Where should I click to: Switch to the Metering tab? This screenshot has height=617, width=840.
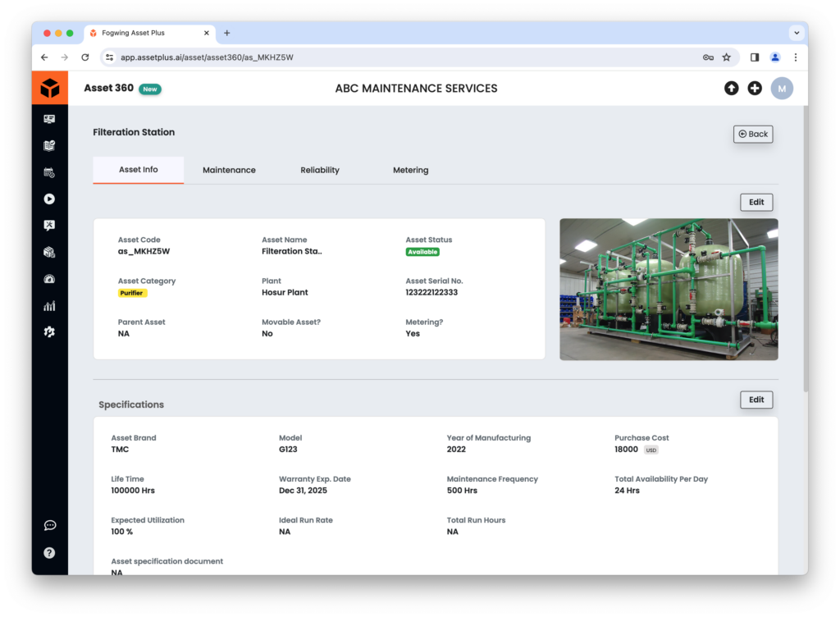[410, 171]
